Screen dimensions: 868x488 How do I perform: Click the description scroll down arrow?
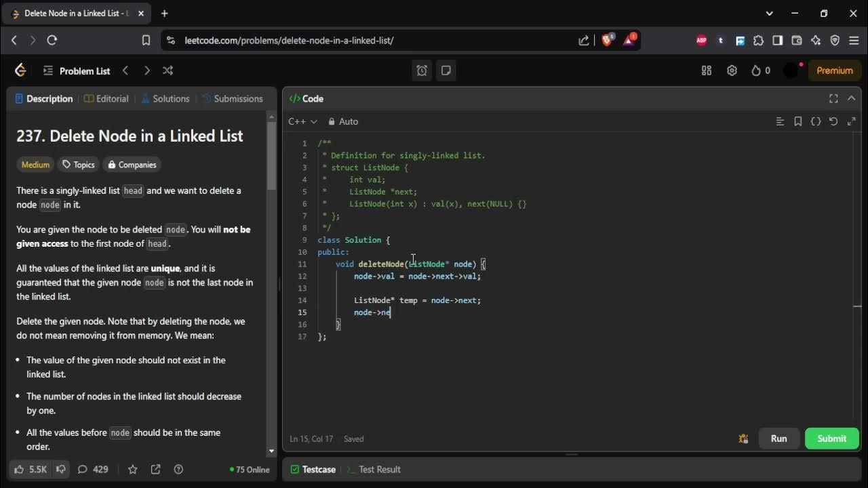pos(271,451)
